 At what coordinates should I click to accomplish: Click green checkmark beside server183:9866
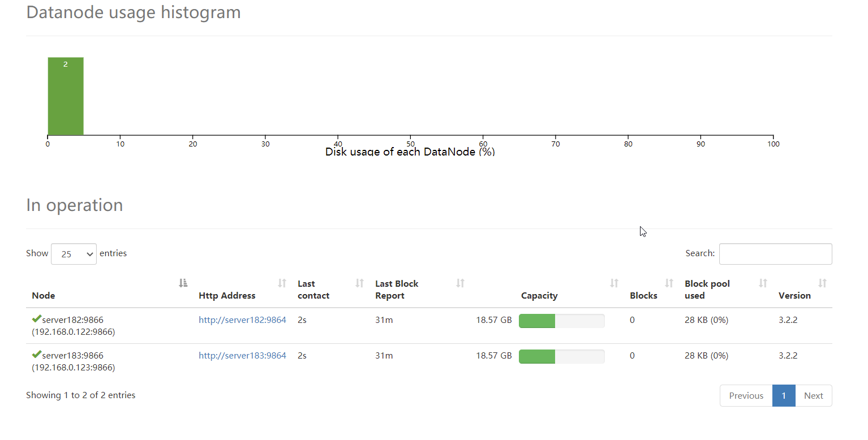click(37, 355)
